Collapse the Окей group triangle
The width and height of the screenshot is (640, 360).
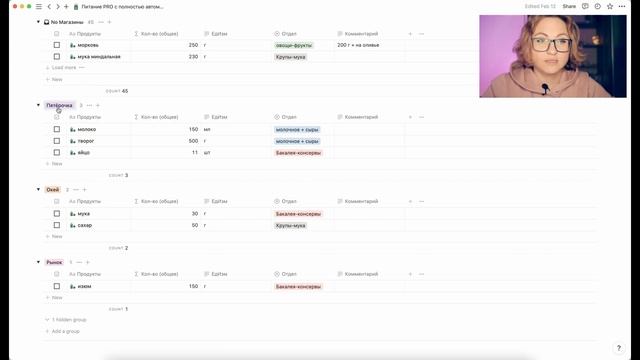click(38, 189)
